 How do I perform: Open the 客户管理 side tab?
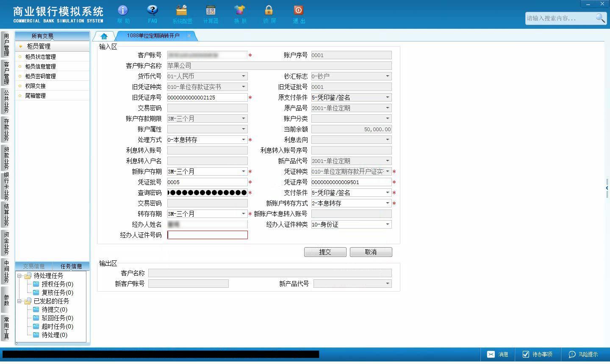6,73
